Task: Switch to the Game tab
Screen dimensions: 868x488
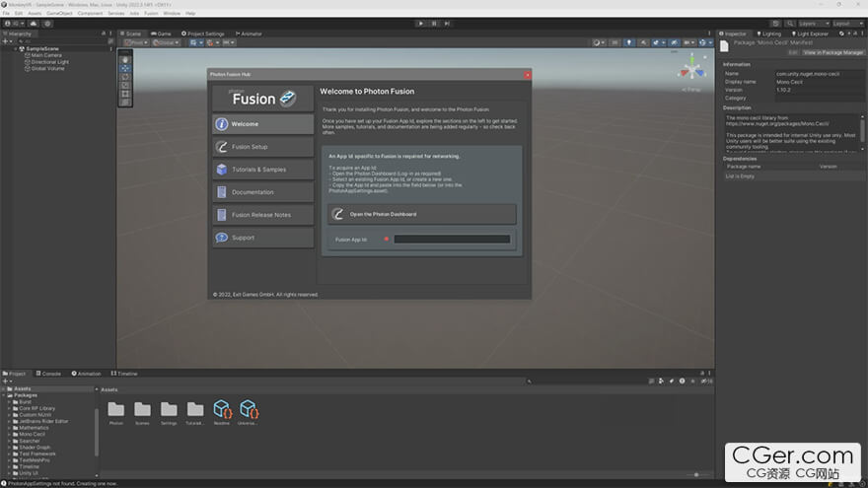Action: [x=161, y=34]
